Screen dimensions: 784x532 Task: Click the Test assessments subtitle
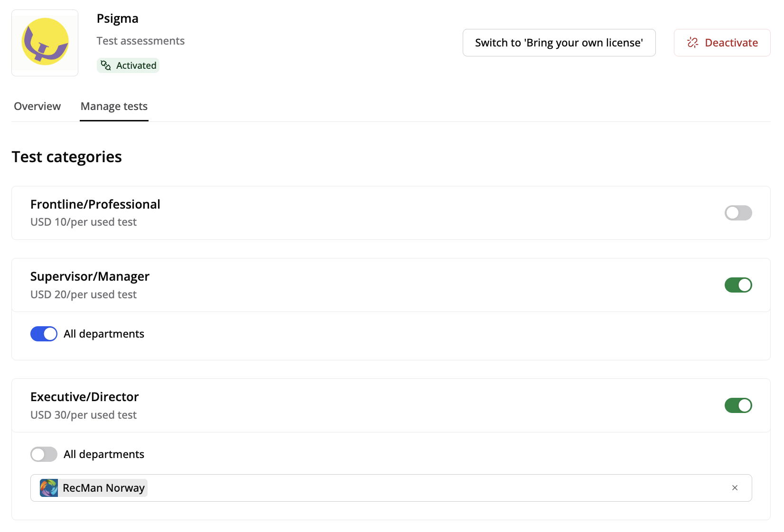[140, 41]
